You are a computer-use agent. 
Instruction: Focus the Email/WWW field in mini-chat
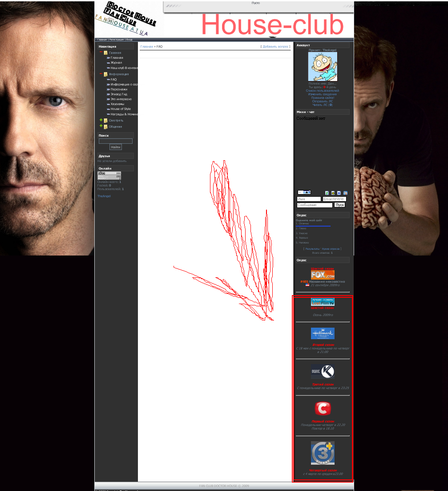pyautogui.click(x=335, y=199)
